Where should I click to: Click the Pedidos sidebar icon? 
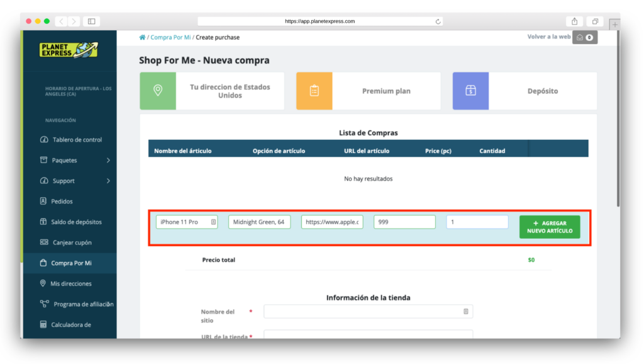[43, 201]
